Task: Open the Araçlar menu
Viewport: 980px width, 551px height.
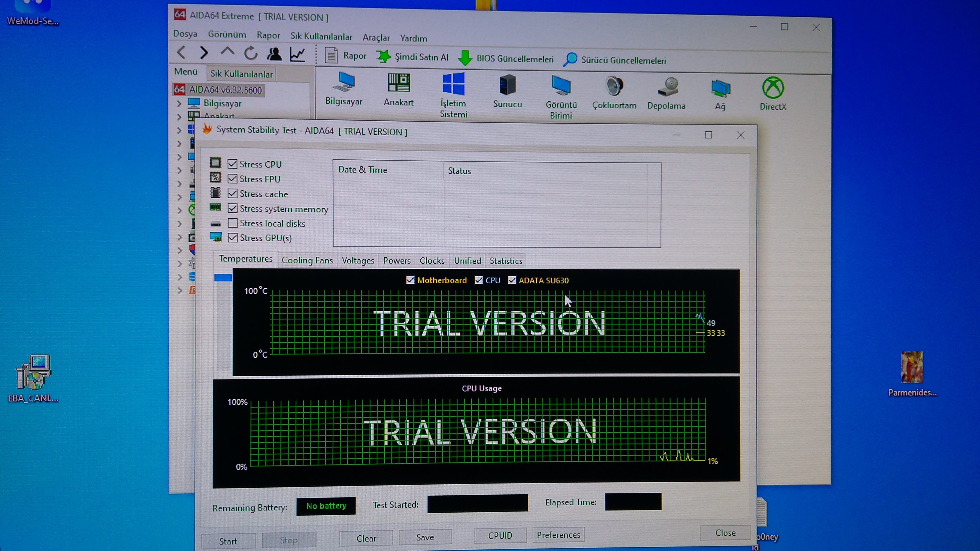Action: pos(376,38)
